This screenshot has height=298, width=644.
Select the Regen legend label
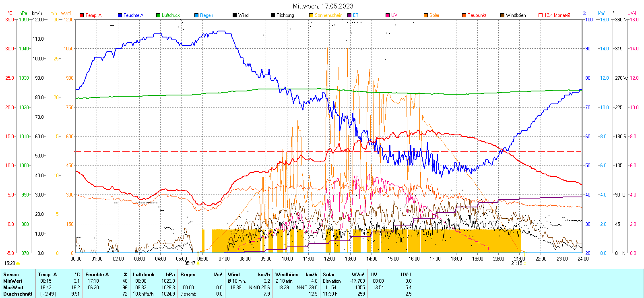point(206,15)
